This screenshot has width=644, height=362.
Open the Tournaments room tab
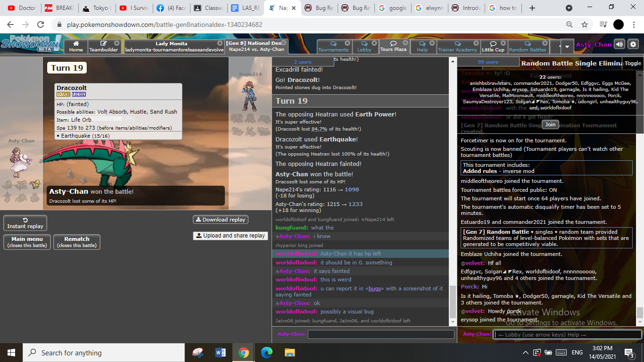coord(333,46)
